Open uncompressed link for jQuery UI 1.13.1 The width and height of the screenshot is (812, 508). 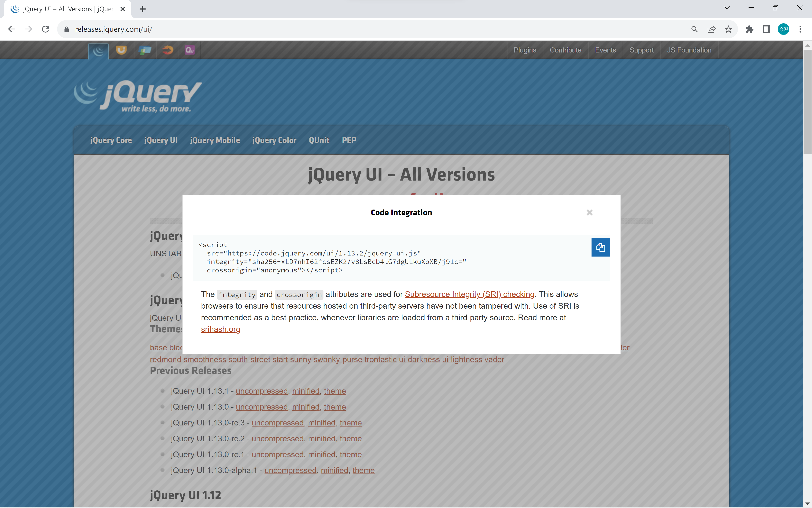262,391
